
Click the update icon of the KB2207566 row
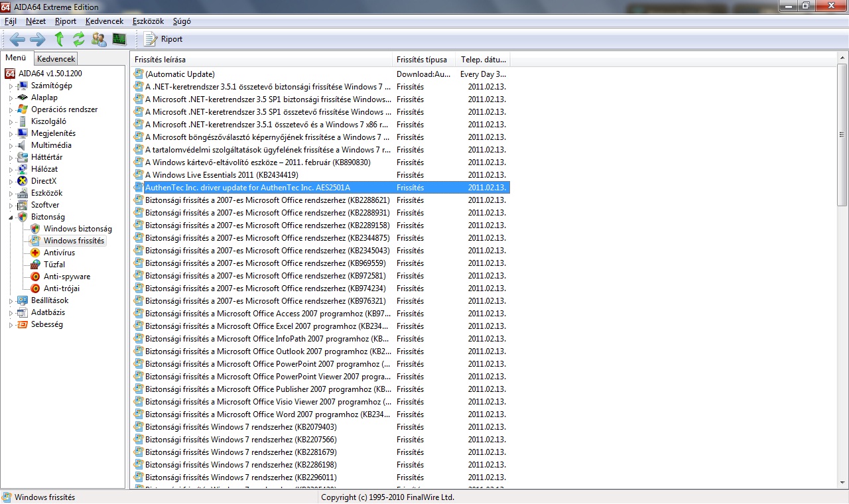(139, 440)
